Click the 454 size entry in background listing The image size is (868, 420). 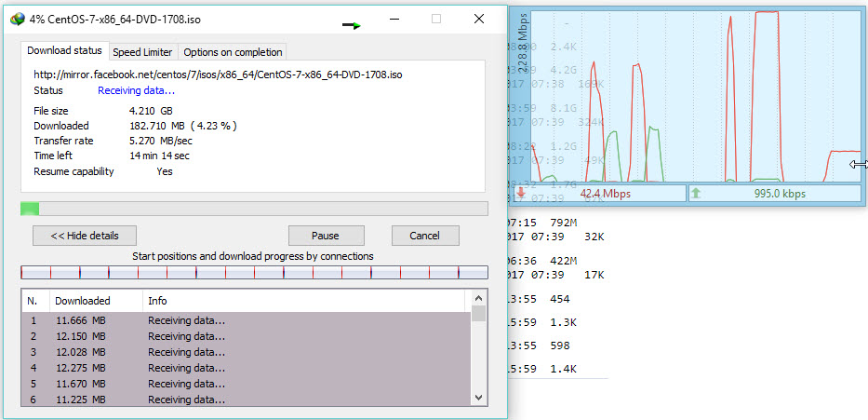coord(560,299)
